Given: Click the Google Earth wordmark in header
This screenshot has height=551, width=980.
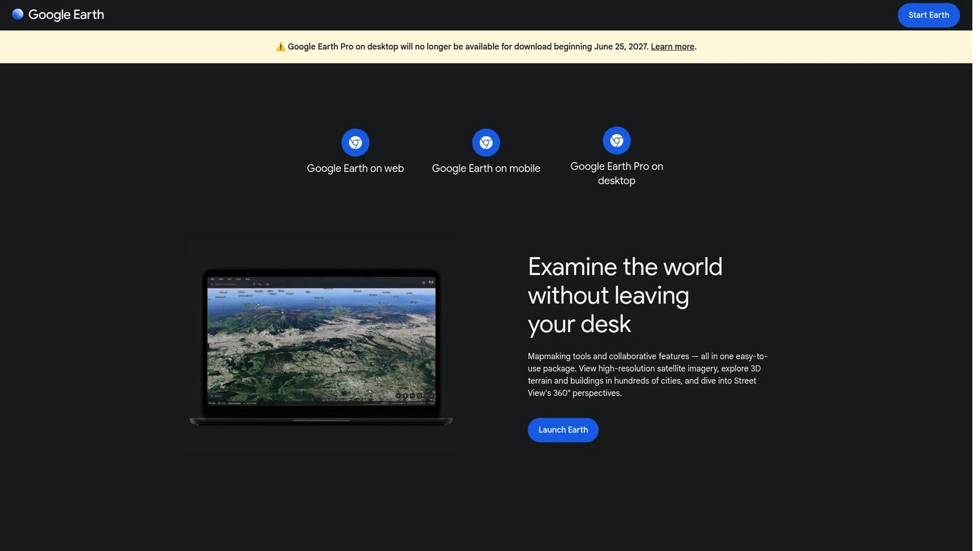Looking at the screenshot, I should pos(66,14).
